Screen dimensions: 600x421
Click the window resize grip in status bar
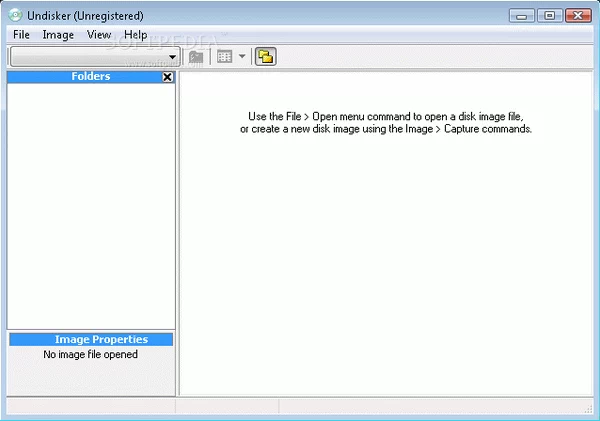tap(587, 410)
